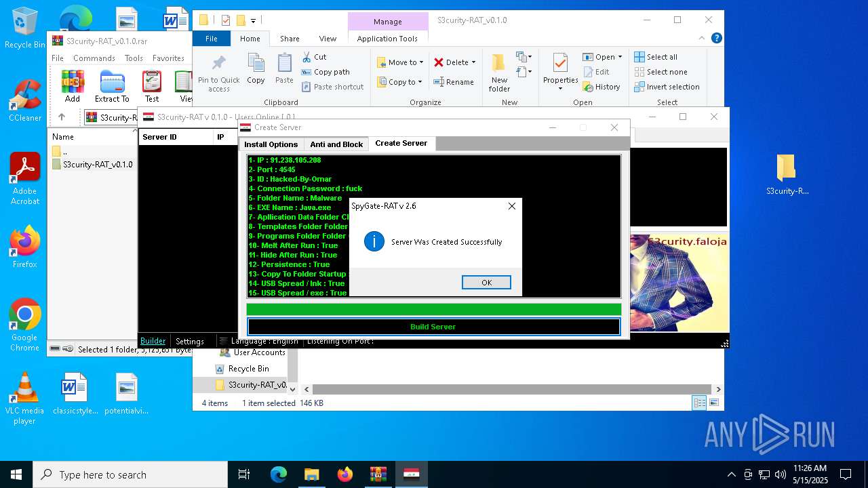This screenshot has width=868, height=488.
Task: Open Task View on the taskbar
Action: [244, 474]
